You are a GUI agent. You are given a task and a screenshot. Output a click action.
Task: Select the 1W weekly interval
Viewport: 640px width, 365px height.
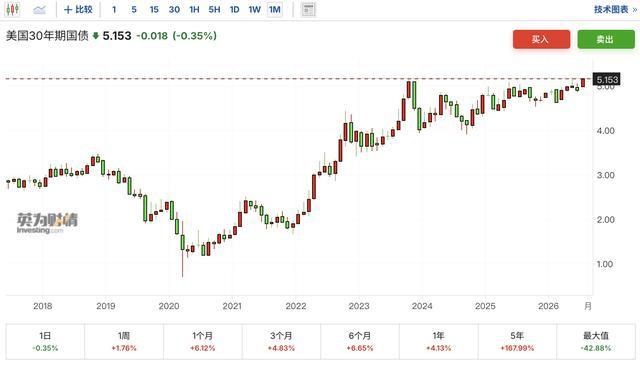tap(255, 9)
